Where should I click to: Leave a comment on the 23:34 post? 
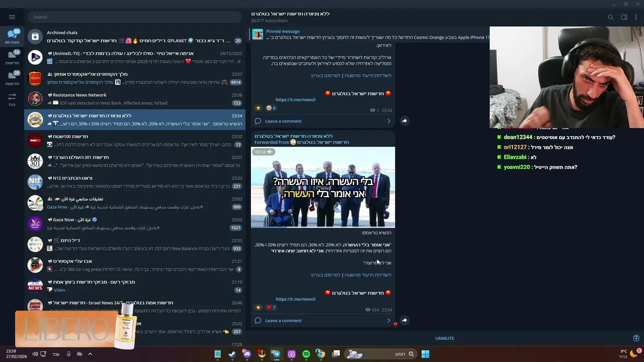coord(283,121)
